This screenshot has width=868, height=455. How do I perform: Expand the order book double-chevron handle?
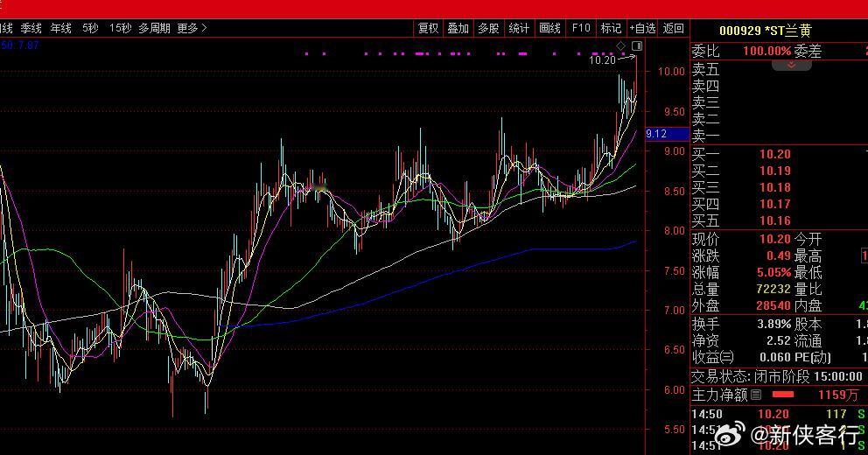point(792,65)
